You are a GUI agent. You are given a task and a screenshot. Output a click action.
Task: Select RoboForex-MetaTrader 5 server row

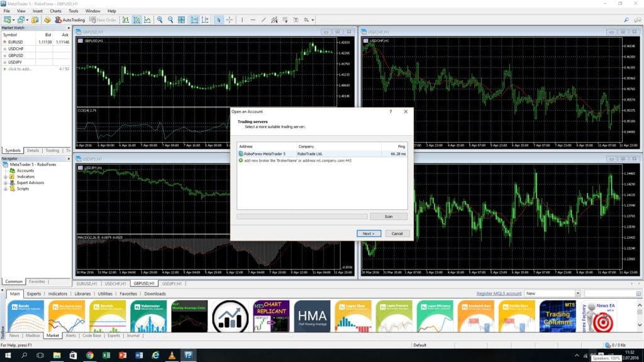(322, 153)
